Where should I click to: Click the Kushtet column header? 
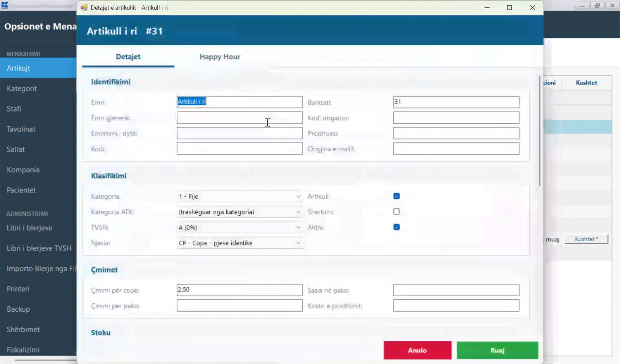pos(586,82)
